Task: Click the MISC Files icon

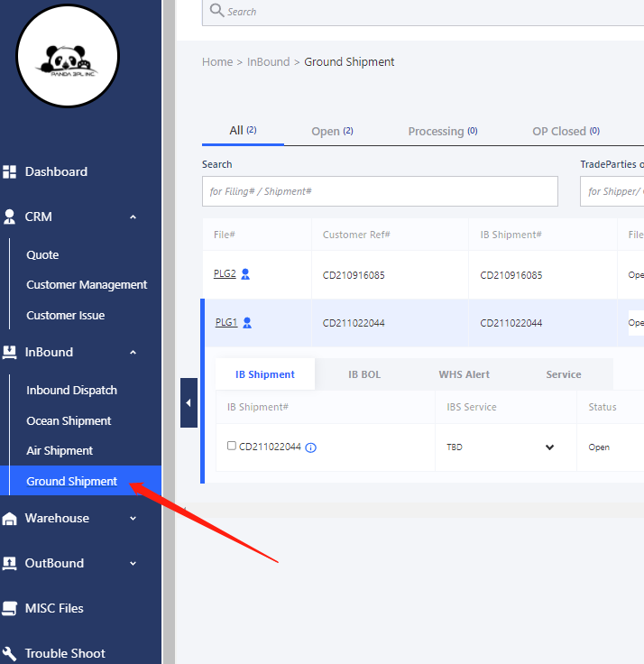Action: click(10, 608)
